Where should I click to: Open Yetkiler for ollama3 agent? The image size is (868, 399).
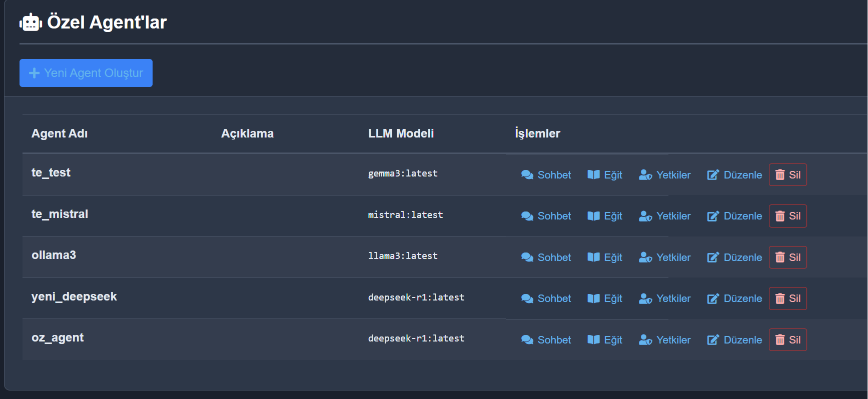[664, 257]
